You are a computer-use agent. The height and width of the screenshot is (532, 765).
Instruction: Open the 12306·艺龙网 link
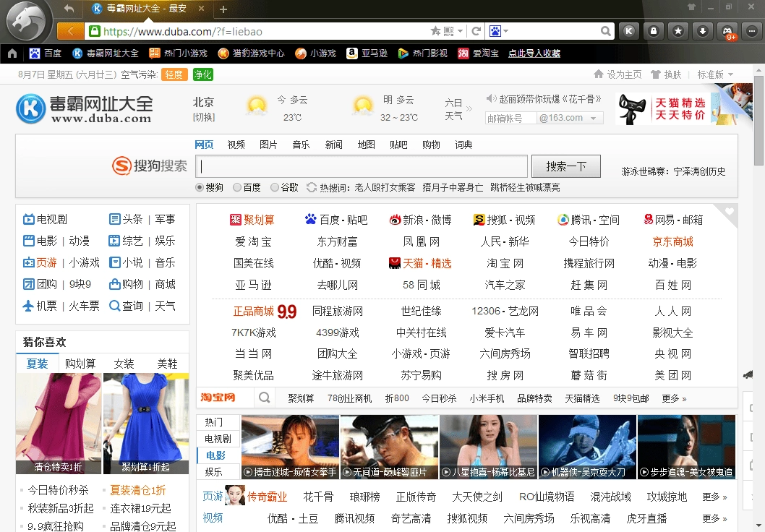tap(505, 311)
